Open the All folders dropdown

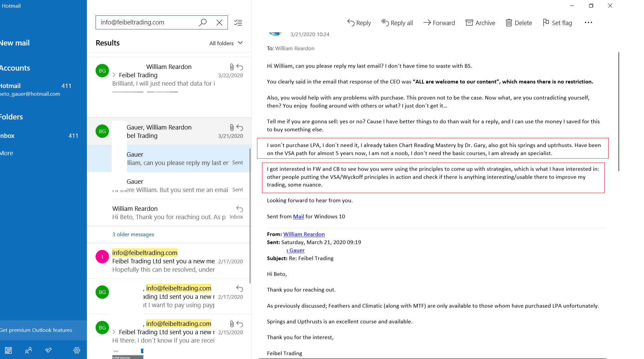tap(226, 43)
